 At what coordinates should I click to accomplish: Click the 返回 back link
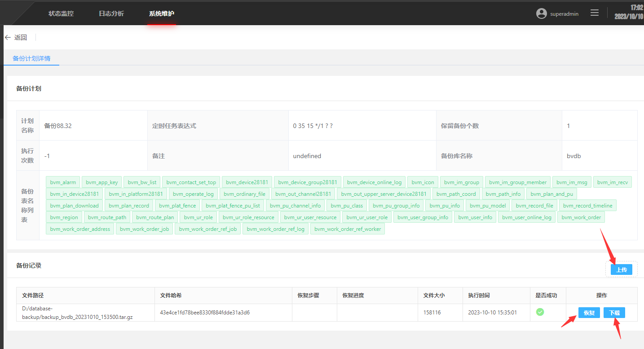(x=21, y=38)
